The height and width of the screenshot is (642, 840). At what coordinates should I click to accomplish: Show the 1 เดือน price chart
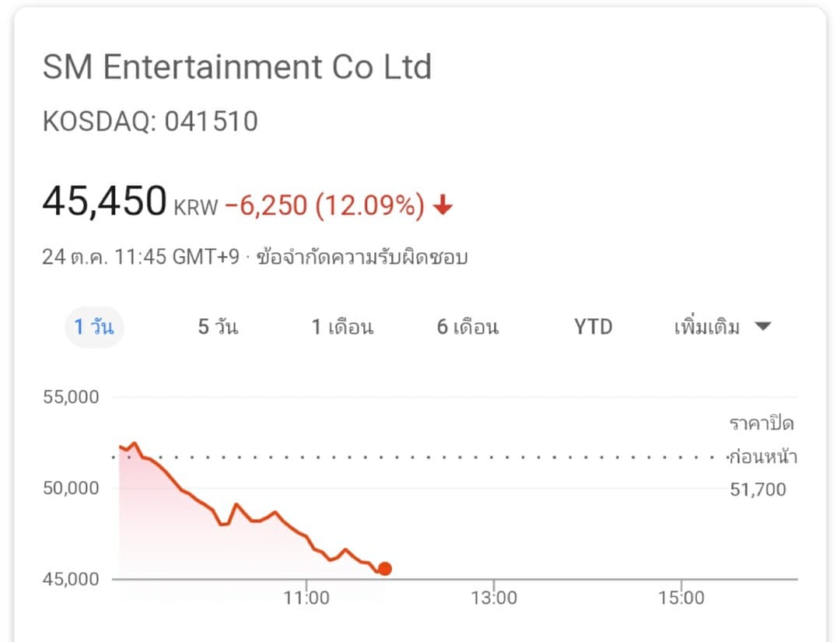pyautogui.click(x=343, y=327)
